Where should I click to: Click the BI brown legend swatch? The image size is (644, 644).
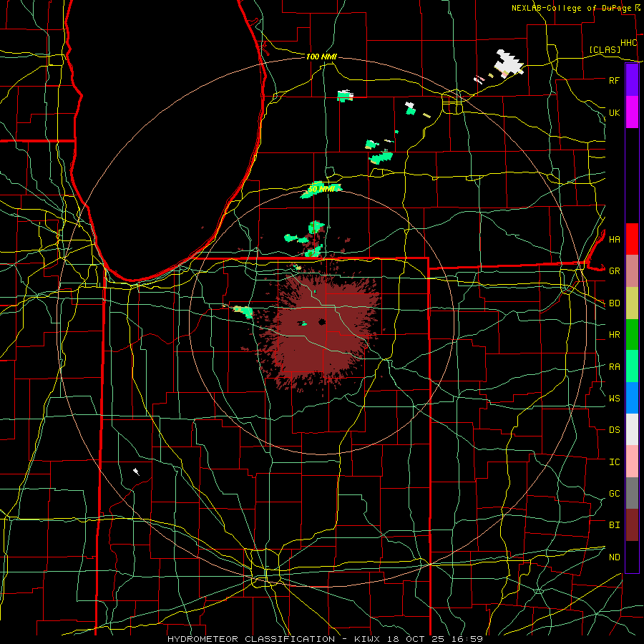[632, 525]
